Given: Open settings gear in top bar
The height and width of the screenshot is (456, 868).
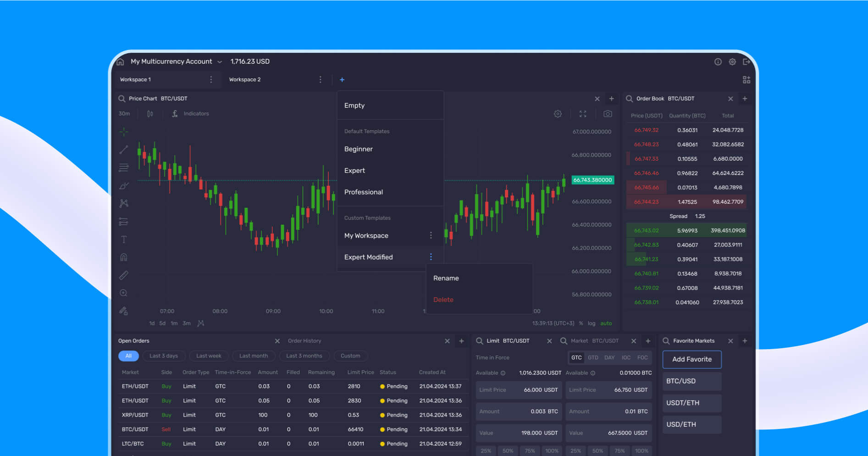Looking at the screenshot, I should coord(732,61).
